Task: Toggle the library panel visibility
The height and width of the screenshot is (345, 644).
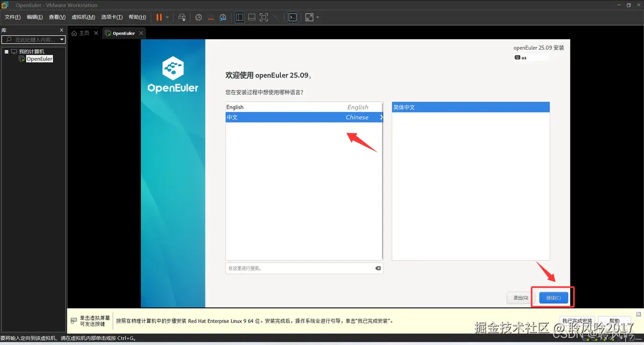Action: point(239,17)
